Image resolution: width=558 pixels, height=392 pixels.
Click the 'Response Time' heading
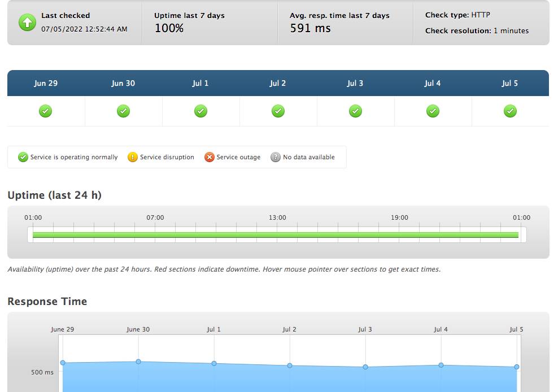tap(47, 302)
